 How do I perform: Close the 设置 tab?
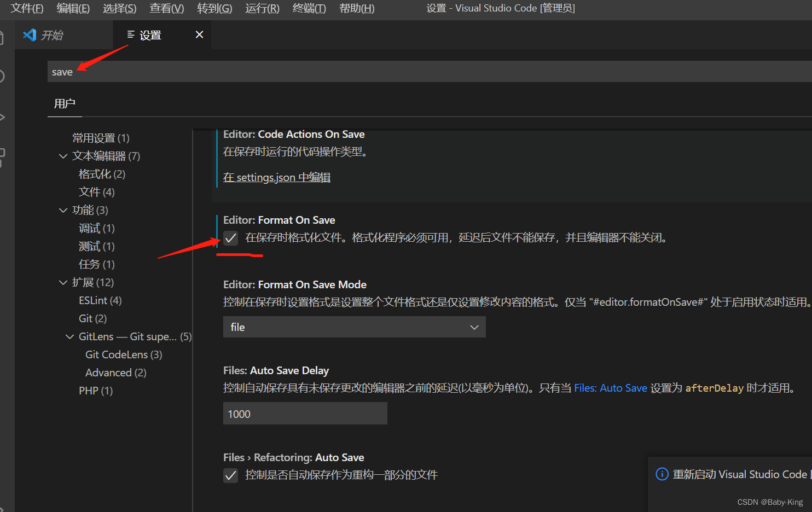coord(200,34)
